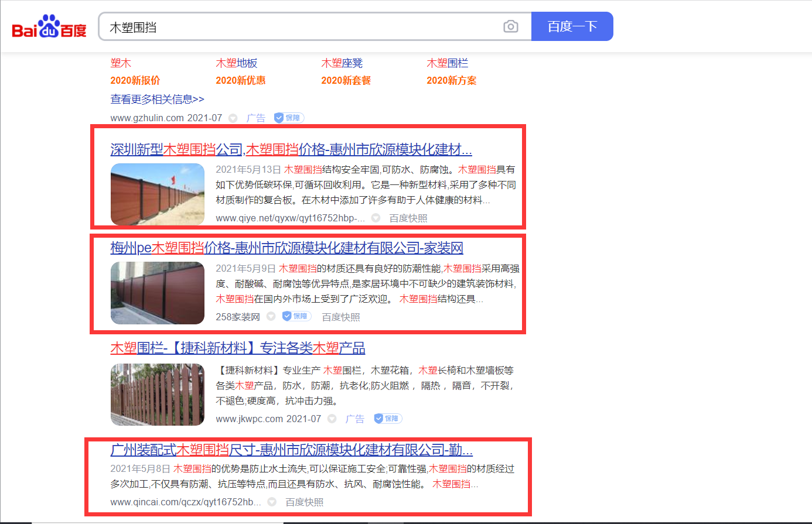Expand dropdown arrow beside 258家装网

pos(271,317)
